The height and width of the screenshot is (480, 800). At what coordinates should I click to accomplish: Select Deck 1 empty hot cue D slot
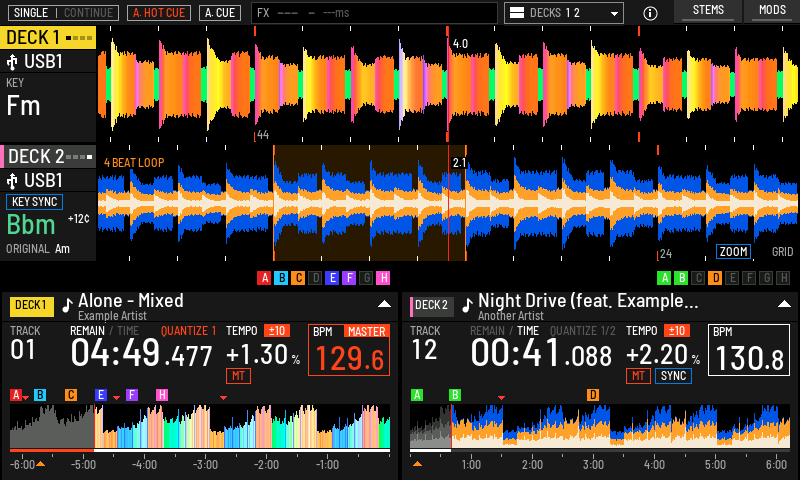point(315,278)
